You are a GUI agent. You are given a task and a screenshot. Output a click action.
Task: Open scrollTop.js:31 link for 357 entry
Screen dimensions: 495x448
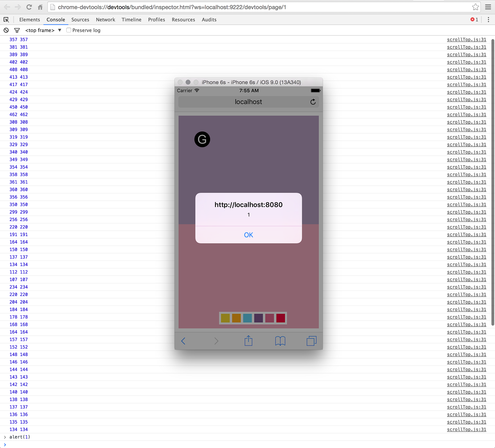pyautogui.click(x=466, y=40)
